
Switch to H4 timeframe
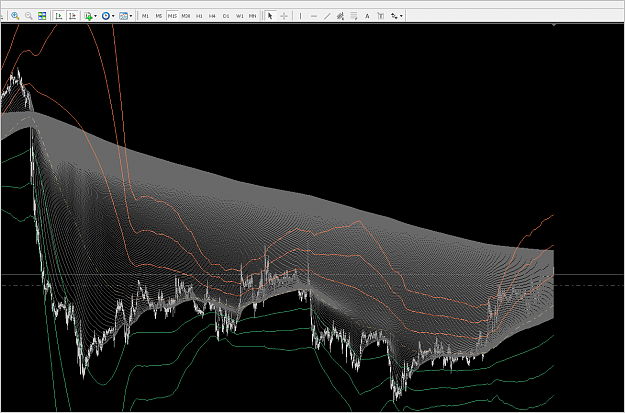212,16
